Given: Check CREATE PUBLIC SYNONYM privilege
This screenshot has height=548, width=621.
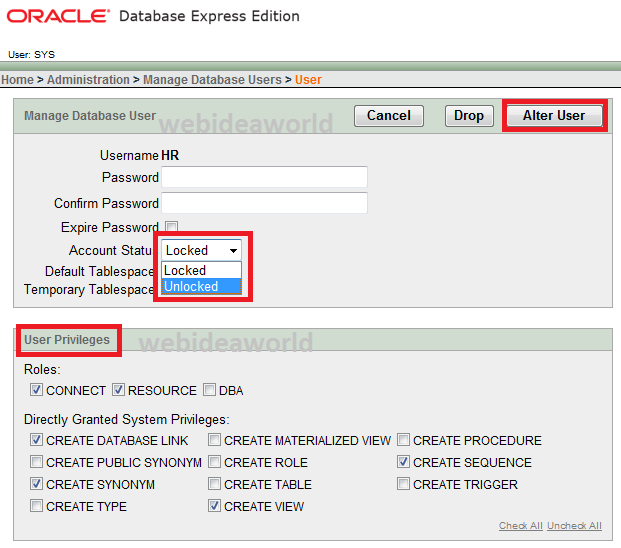Looking at the screenshot, I should click(x=36, y=462).
